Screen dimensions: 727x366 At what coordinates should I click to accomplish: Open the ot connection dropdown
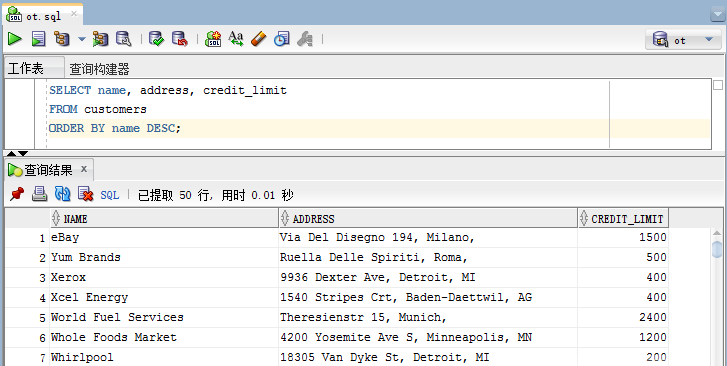click(x=683, y=40)
